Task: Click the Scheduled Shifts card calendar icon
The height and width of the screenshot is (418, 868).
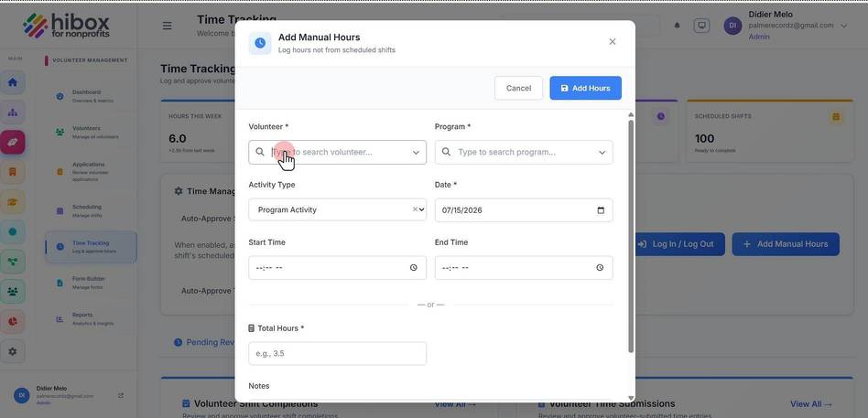Action: (x=836, y=117)
